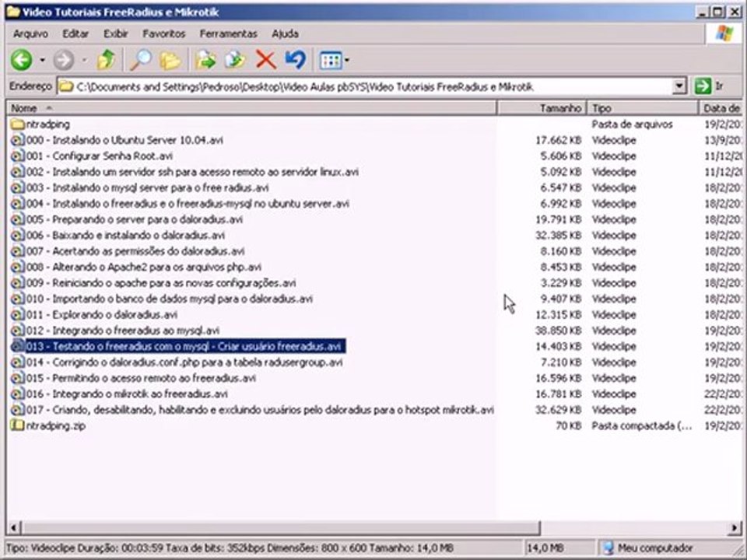
Task: Select video icon of 001 Configurar Senha Root
Action: tap(18, 156)
